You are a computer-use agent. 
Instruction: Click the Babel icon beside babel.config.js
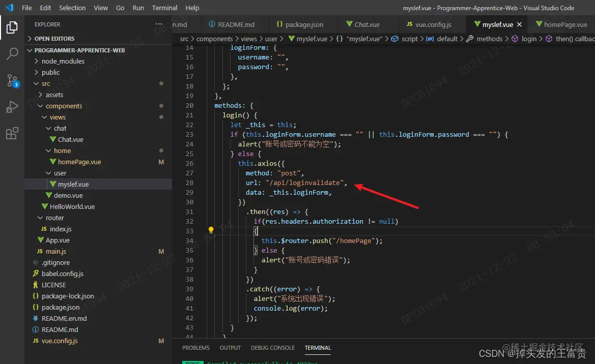tap(36, 274)
